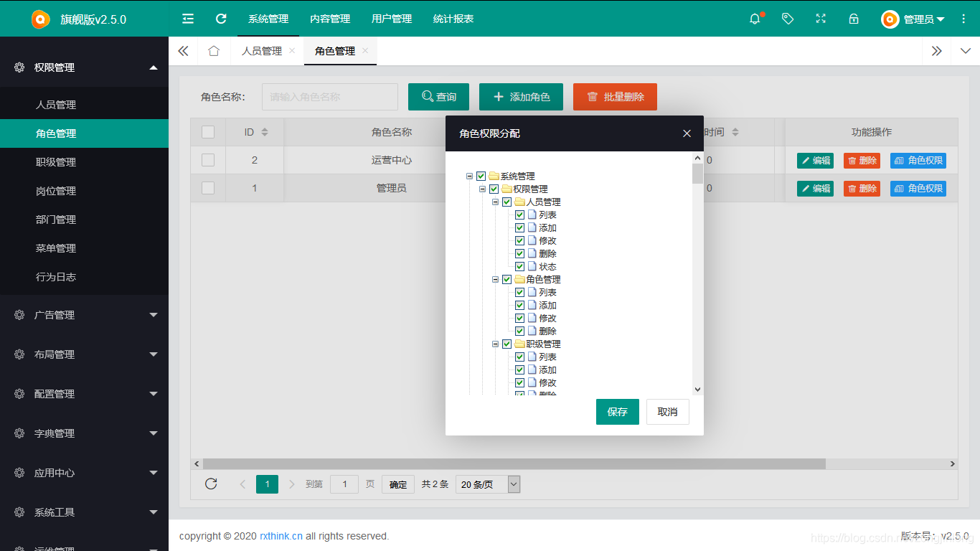Collapse the 职级管理 tree node
Image resolution: width=980 pixels, height=551 pixels.
tap(495, 344)
